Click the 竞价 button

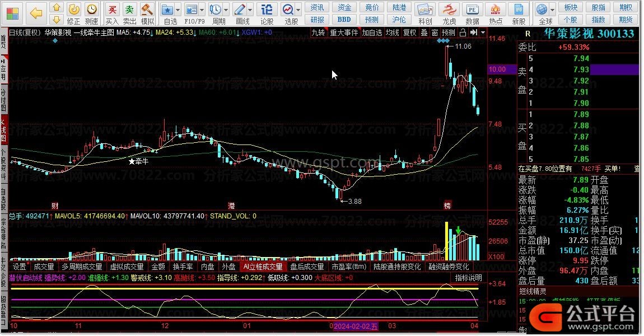pyautogui.click(x=372, y=7)
